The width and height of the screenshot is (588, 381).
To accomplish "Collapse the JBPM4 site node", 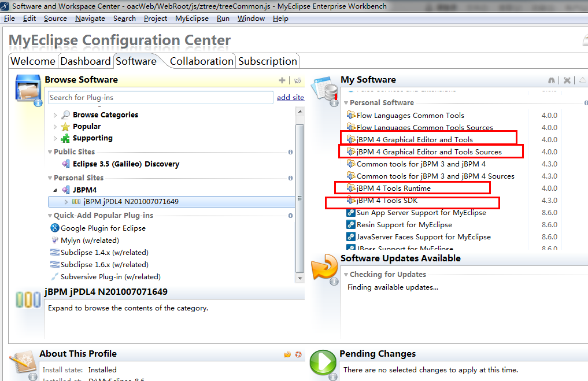I will (55, 190).
